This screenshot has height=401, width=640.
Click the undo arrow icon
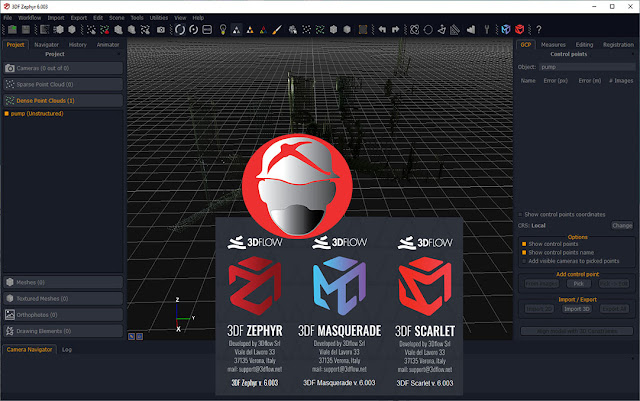click(382, 29)
